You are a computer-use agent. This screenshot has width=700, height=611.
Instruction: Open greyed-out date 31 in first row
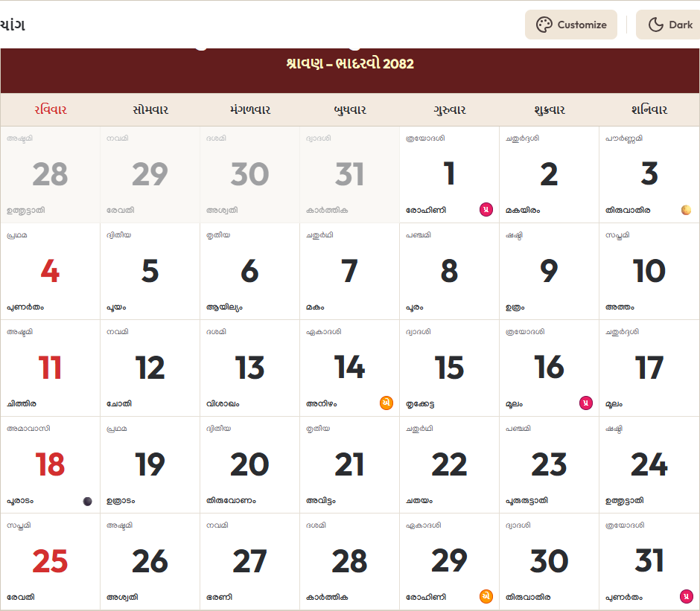350,174
